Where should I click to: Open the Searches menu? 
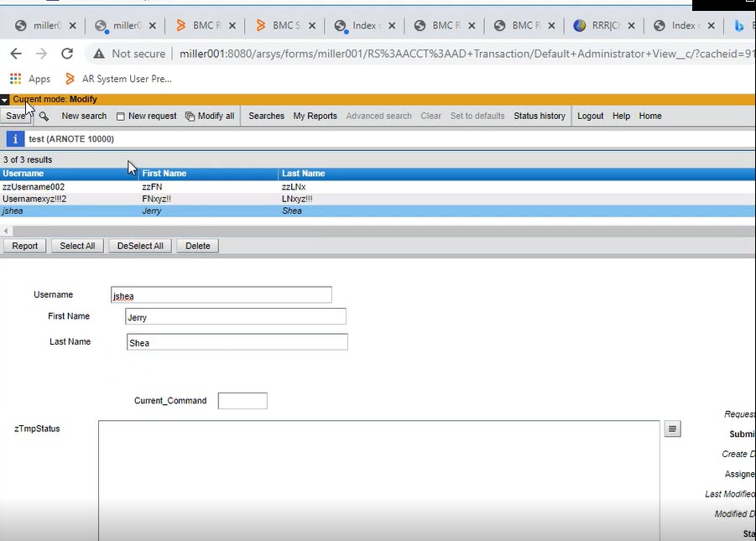266,117
